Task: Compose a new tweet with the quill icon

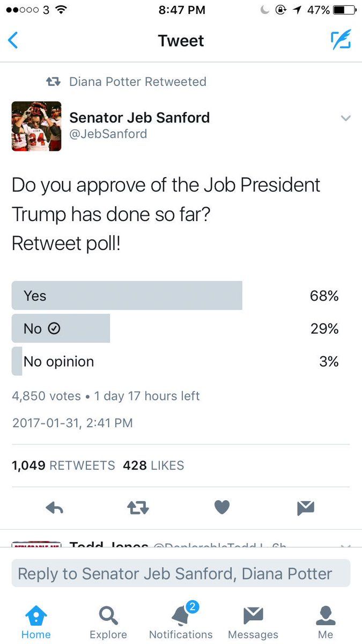Action: (x=341, y=40)
